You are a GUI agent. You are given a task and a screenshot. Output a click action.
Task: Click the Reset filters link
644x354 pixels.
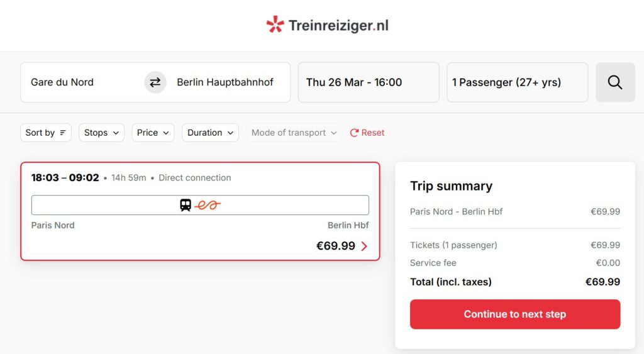point(373,133)
